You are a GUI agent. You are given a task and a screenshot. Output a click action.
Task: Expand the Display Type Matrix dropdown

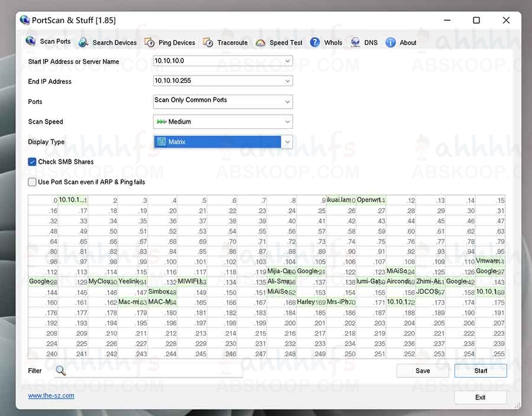[x=287, y=142]
